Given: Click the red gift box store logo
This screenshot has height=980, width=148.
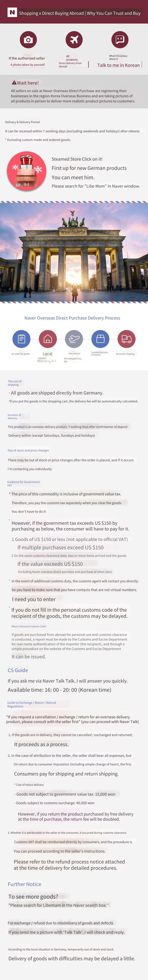Looking at the screenshot, I should (27, 171).
